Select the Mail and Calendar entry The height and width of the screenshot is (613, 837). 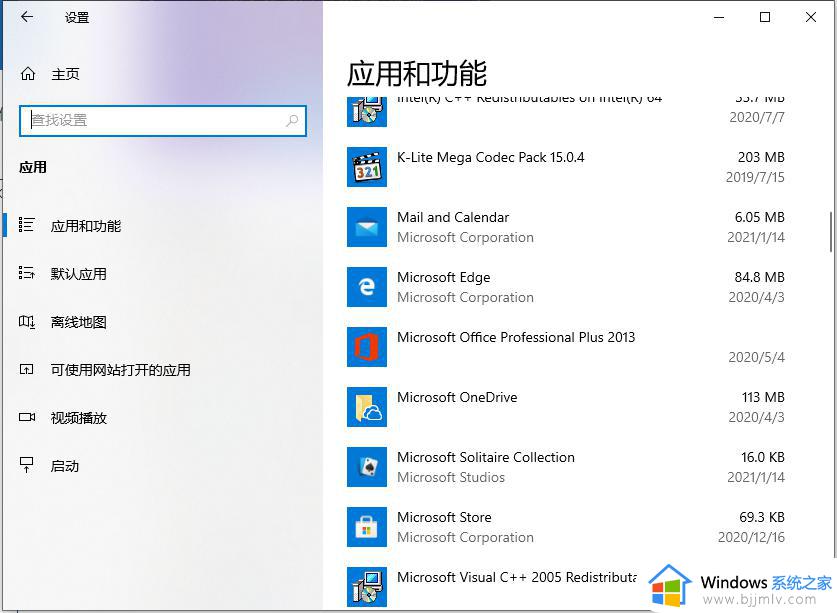point(453,217)
